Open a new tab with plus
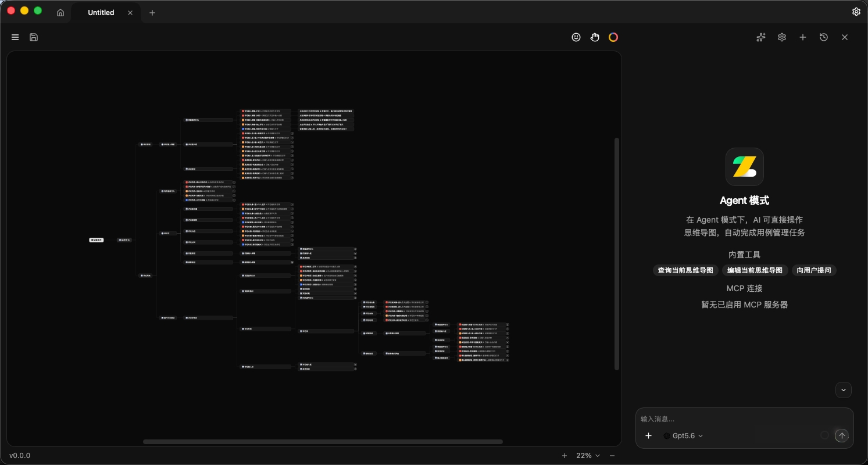Image resolution: width=868 pixels, height=465 pixels. [152, 12]
